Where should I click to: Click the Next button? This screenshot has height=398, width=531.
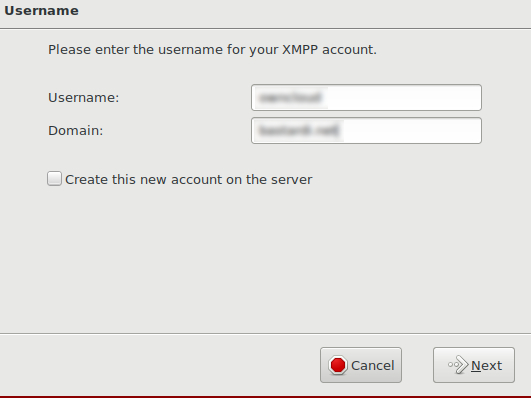point(474,365)
